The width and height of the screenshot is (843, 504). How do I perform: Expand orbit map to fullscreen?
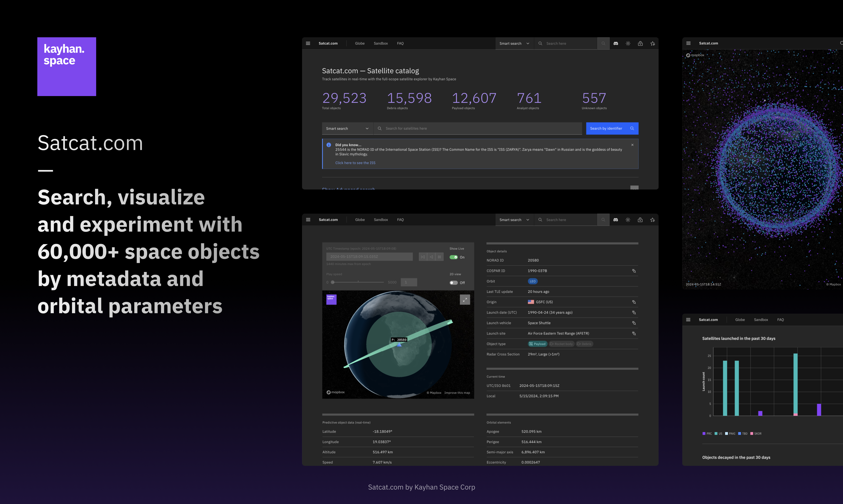pyautogui.click(x=465, y=300)
